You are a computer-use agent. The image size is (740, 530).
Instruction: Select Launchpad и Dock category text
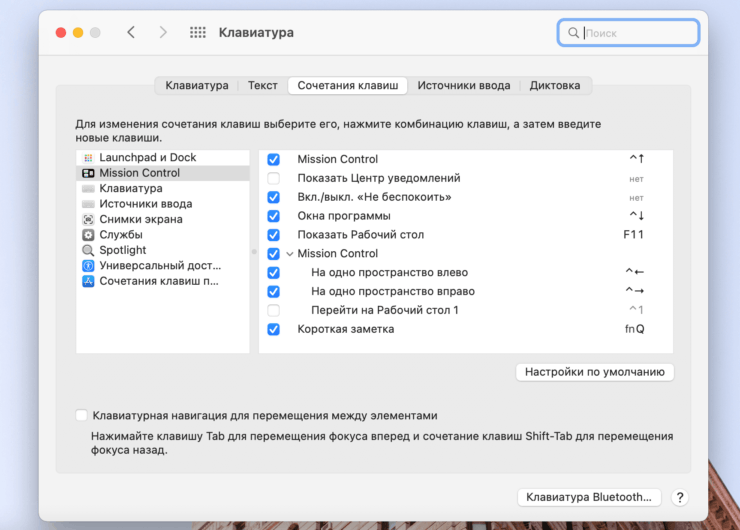click(148, 158)
